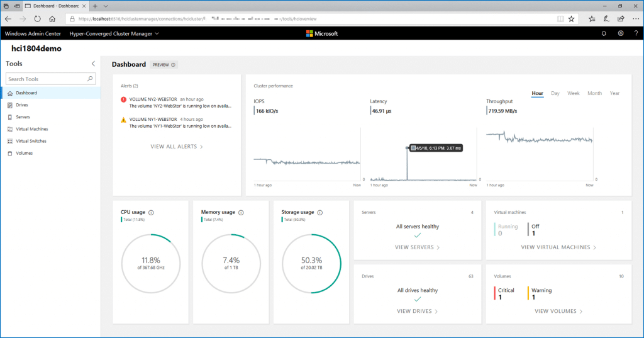Open notifications bell icon
This screenshot has height=338, width=644.
(604, 34)
